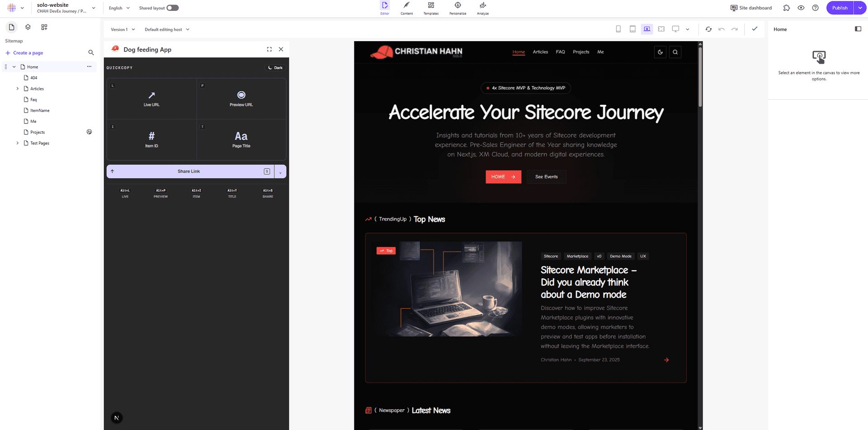Switch to Content tab
868x430 pixels.
[x=407, y=8]
